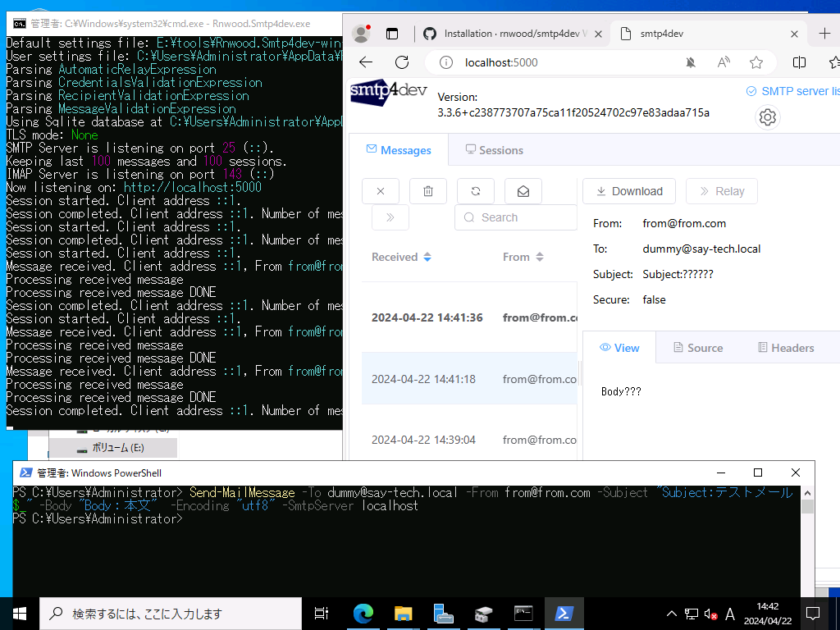Click the mark-all-read envelope icon

coord(523,191)
